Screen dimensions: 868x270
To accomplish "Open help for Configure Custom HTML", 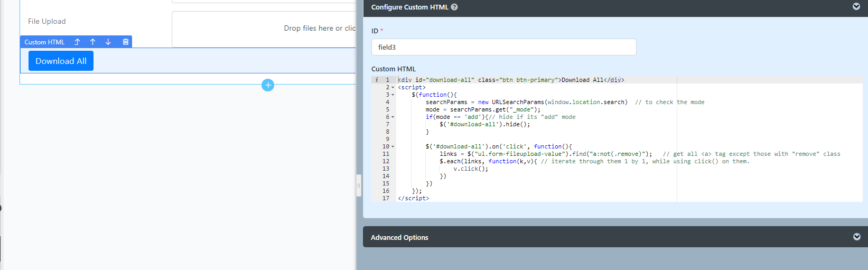I will click(454, 7).
